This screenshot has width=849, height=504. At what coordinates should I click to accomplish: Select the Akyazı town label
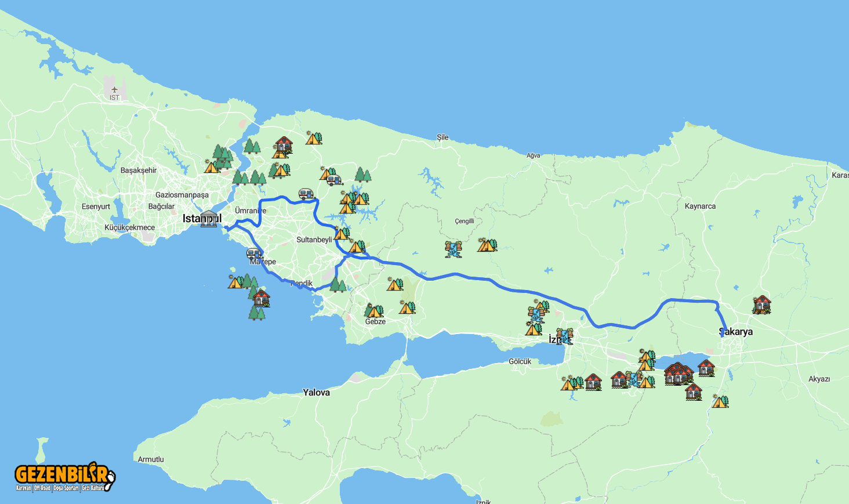click(x=819, y=379)
